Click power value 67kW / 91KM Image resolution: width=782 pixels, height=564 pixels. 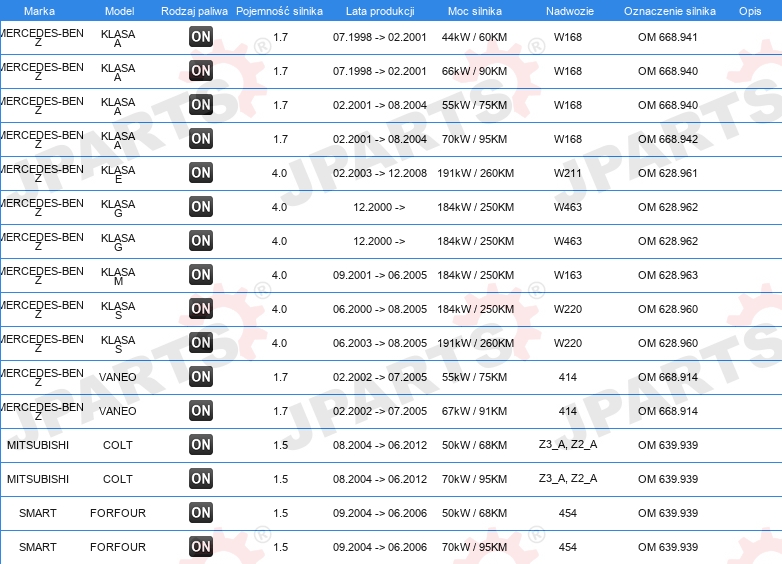click(x=474, y=411)
